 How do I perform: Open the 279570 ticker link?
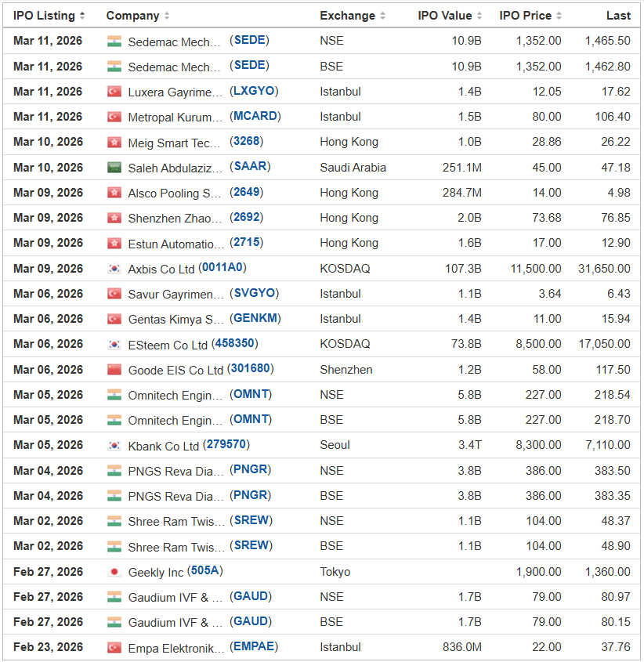[x=226, y=444]
